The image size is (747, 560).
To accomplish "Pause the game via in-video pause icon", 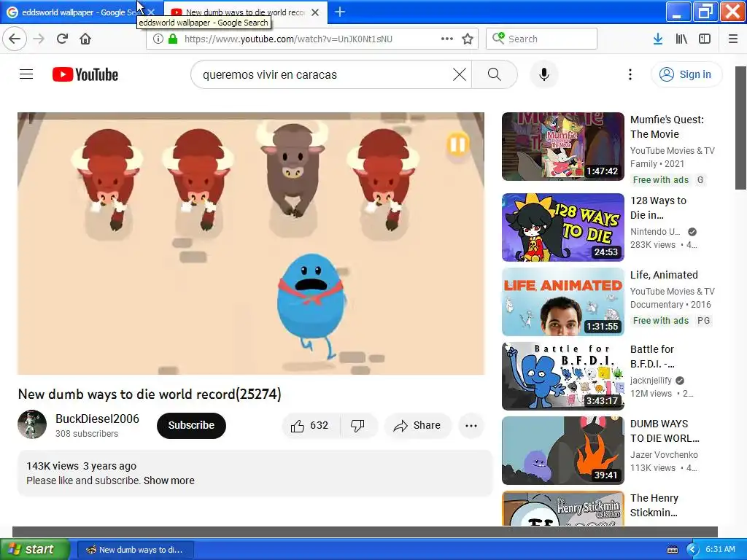I will 458,144.
